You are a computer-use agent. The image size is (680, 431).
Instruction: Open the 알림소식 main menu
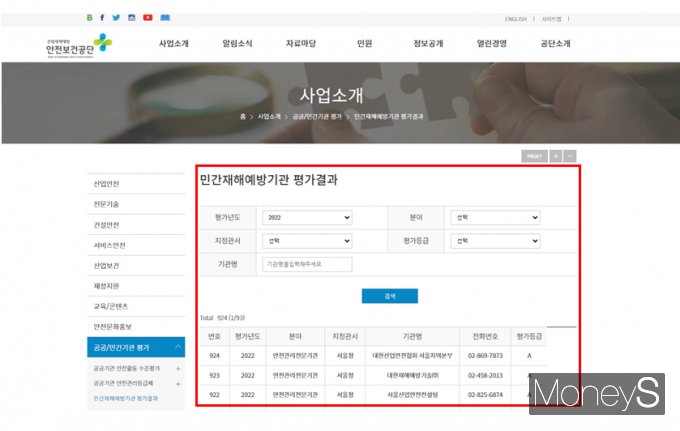coord(237,43)
